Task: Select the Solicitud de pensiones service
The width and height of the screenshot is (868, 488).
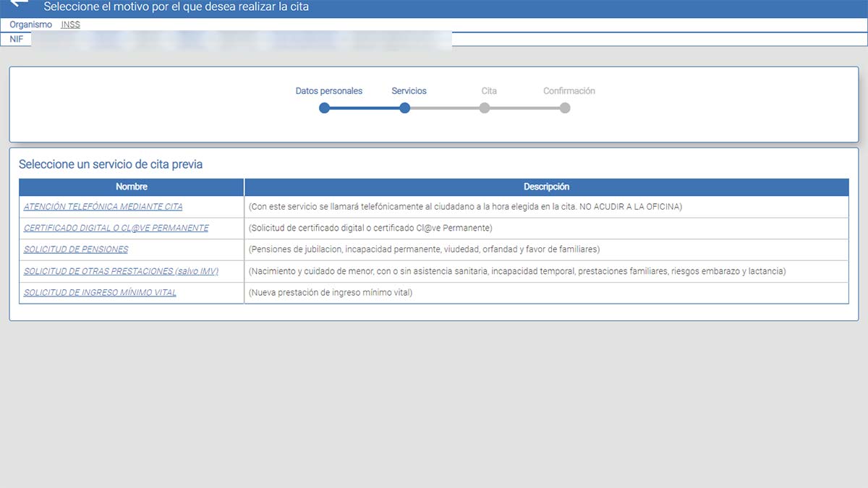Action: pyautogui.click(x=76, y=249)
